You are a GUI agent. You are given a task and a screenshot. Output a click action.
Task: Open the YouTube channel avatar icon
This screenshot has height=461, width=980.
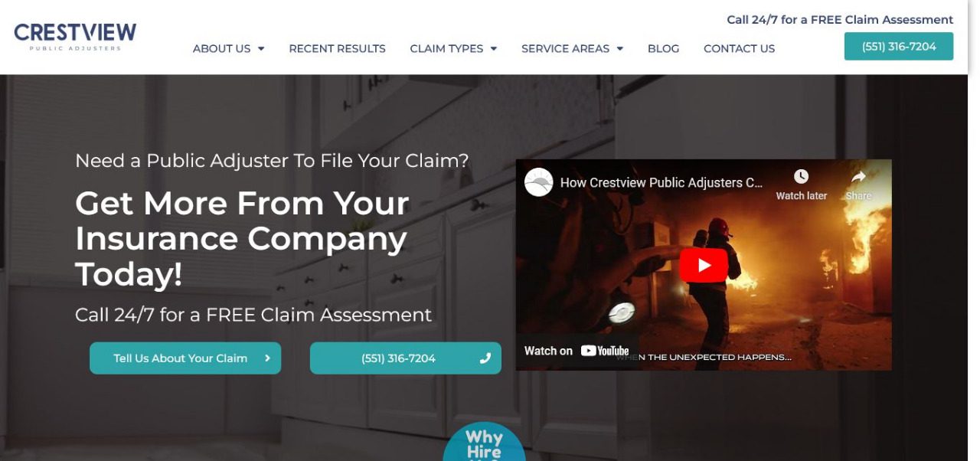(539, 182)
